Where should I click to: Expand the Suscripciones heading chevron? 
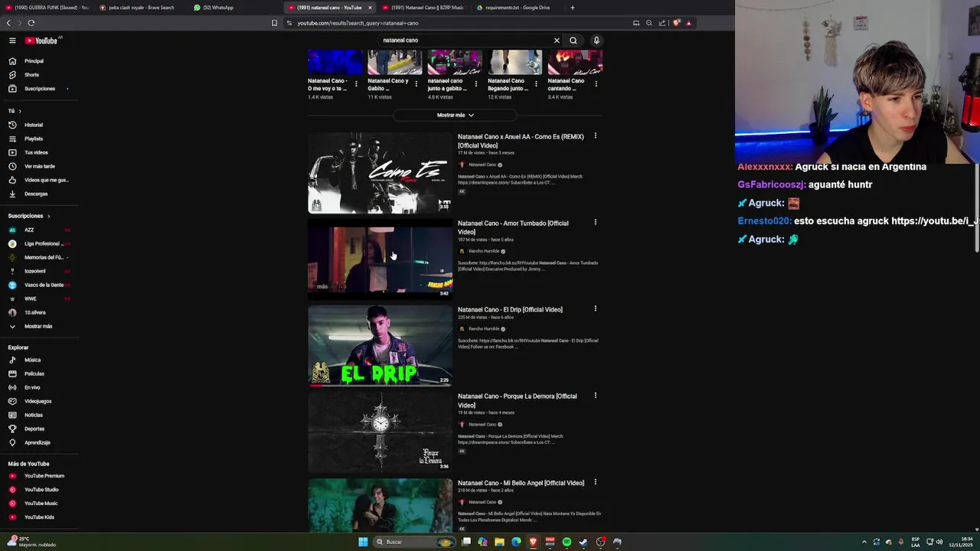pyautogui.click(x=48, y=216)
